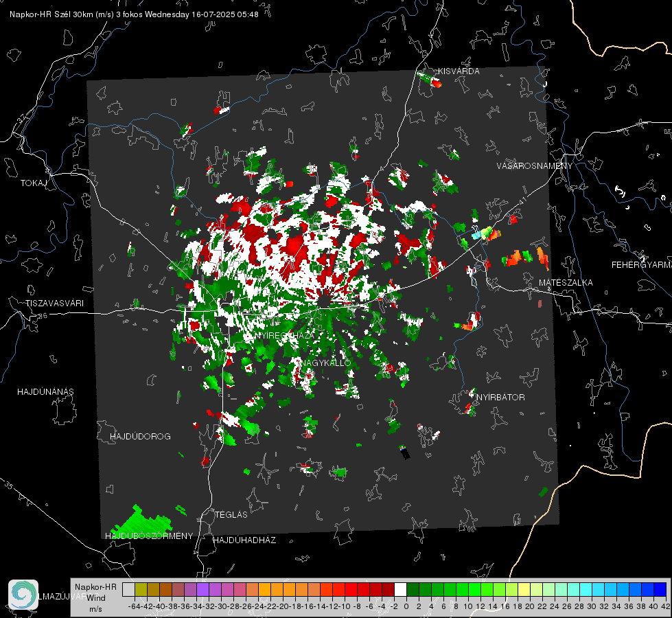Click the black marker below Nyírbátor area
Image resolution: width=672 pixels, height=618 pixels.
click(x=405, y=453)
